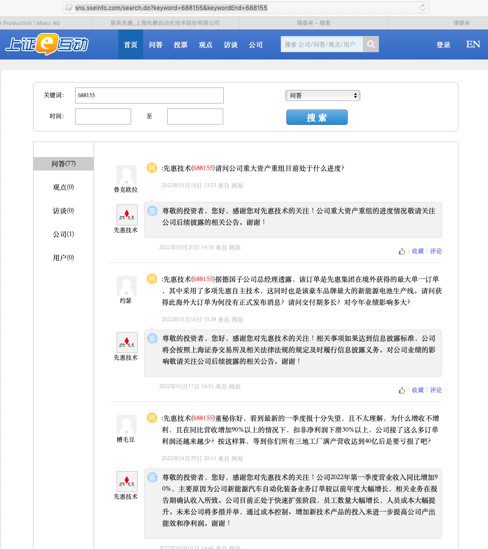
Task: Switch language with EN link
Action: [x=473, y=44]
